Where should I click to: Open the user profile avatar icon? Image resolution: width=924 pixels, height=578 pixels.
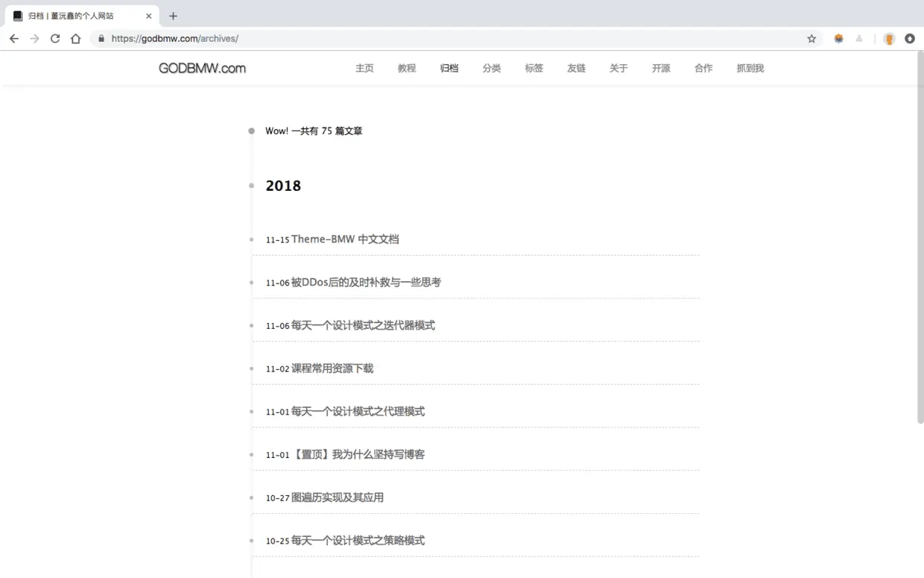tap(889, 39)
